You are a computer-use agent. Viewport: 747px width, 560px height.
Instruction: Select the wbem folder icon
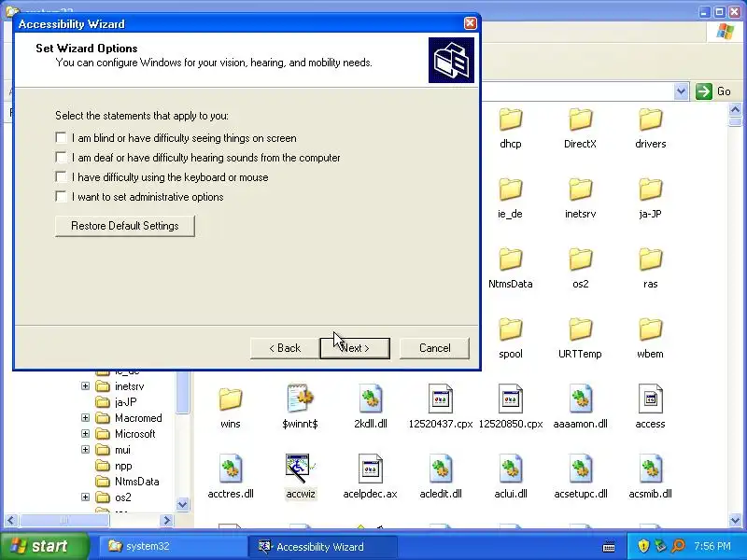point(650,329)
